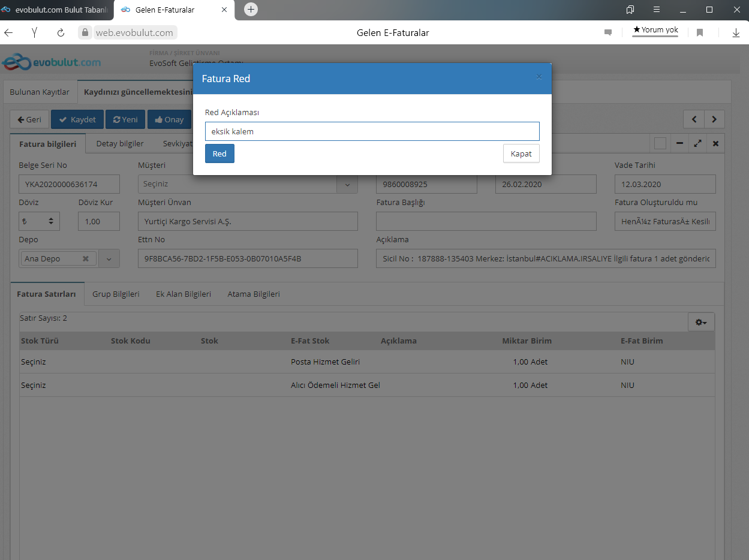Click Kapat to close the dialog
The width and height of the screenshot is (749, 560).
521,153
